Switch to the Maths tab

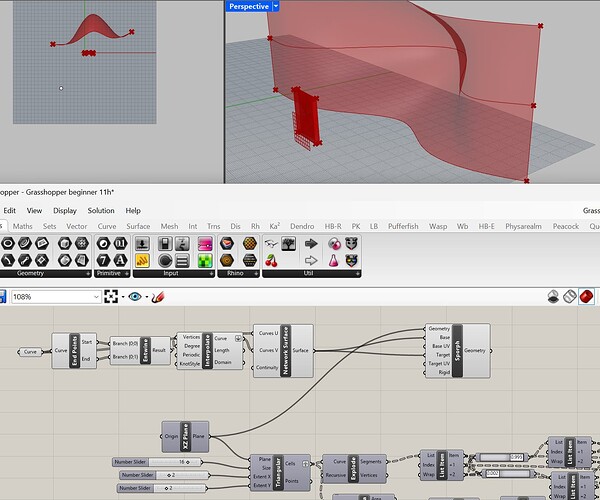tap(23, 226)
